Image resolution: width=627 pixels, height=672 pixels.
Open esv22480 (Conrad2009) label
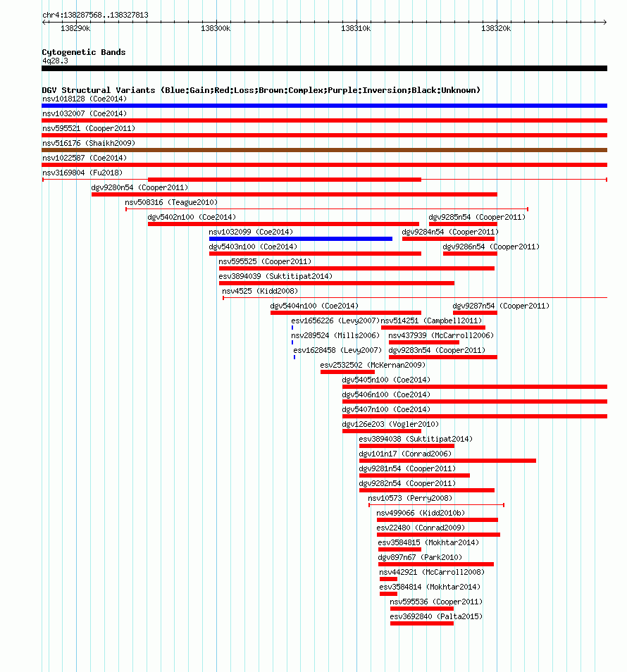click(421, 528)
